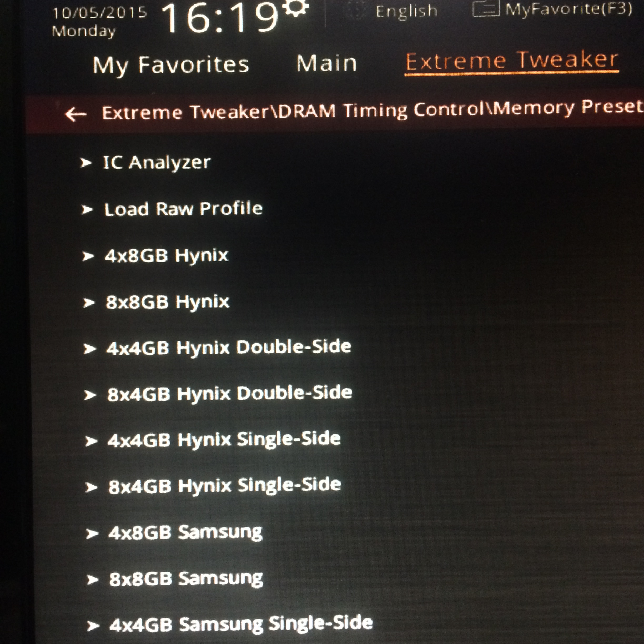Click the back arrow icon in breadcrumb
This screenshot has width=644, height=644.
[76, 114]
